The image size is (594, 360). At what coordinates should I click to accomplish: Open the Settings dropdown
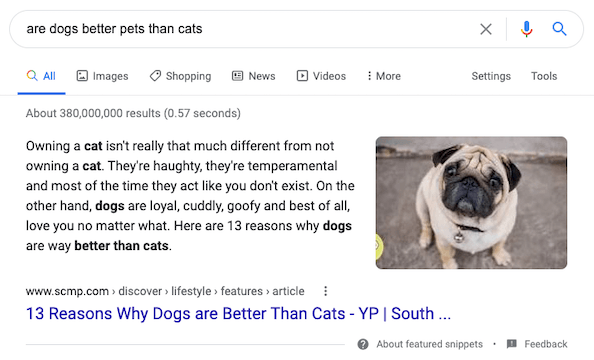(x=491, y=76)
